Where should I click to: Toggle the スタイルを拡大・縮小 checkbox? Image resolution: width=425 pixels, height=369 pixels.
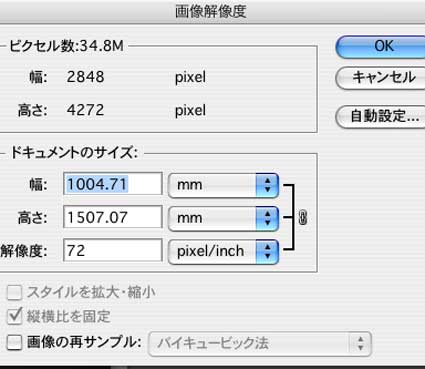[14, 293]
